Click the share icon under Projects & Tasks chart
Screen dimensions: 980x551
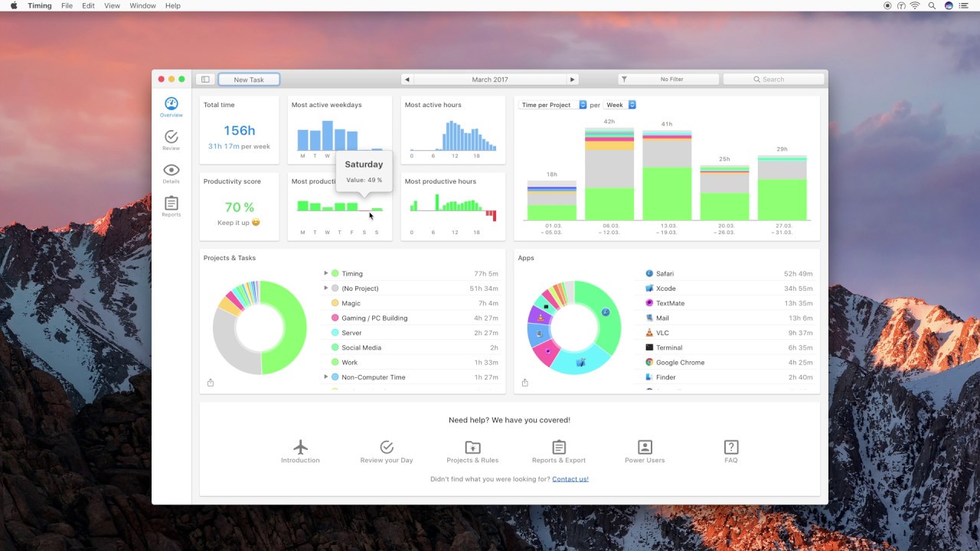point(211,383)
